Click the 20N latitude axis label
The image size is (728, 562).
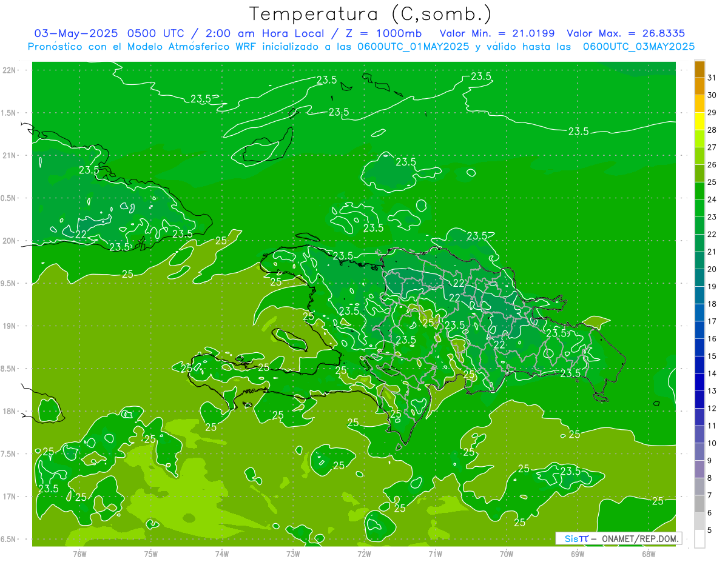tap(10, 241)
